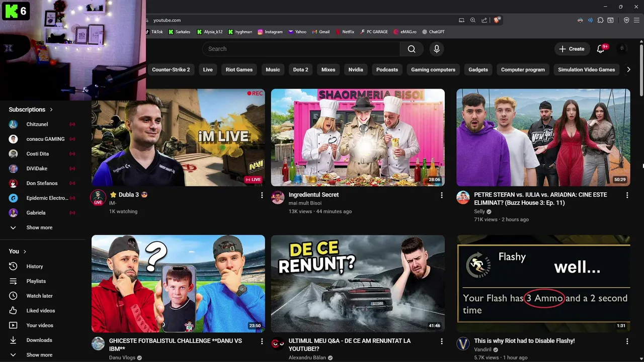Click the browser share page icon
The width and height of the screenshot is (644, 362).
click(x=484, y=20)
